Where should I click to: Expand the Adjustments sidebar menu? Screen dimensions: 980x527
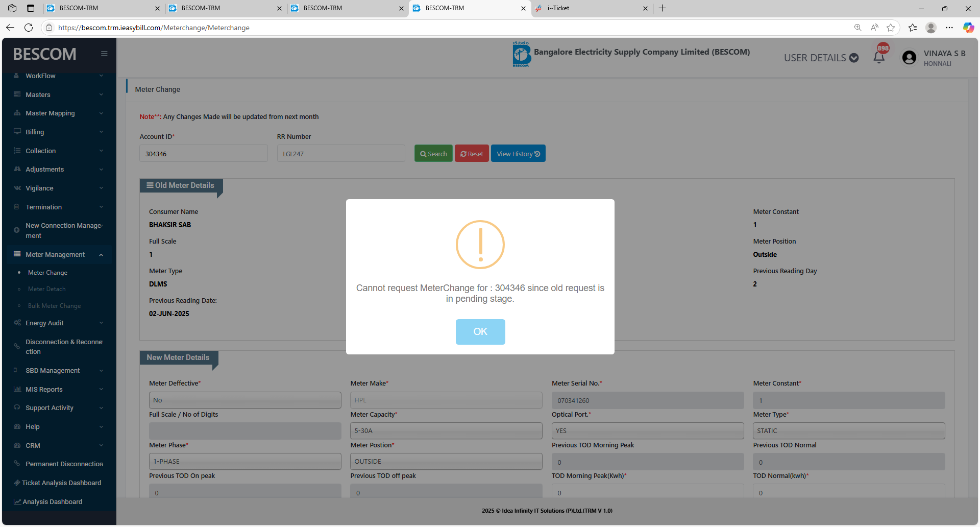coord(59,170)
